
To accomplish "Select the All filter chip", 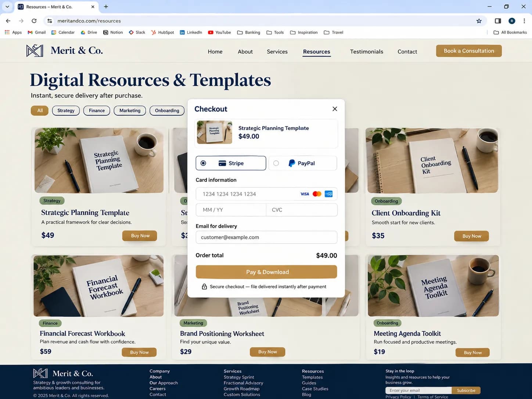I will point(40,111).
